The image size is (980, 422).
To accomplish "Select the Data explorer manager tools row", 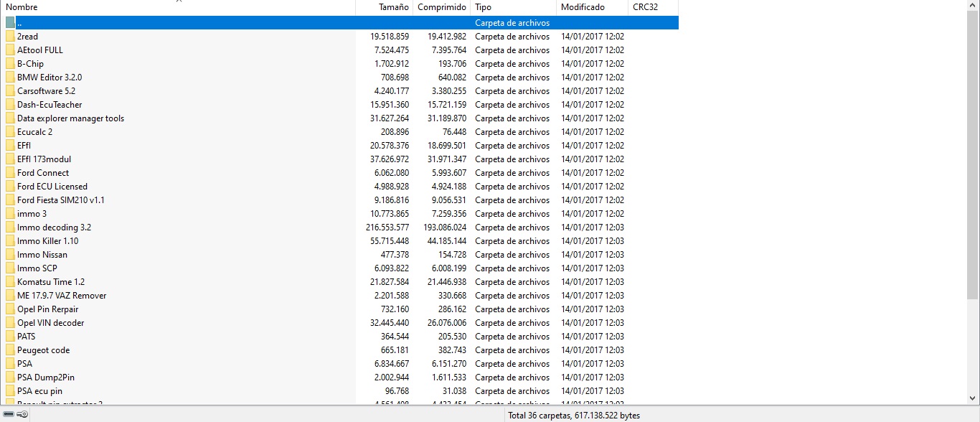I will [x=339, y=118].
